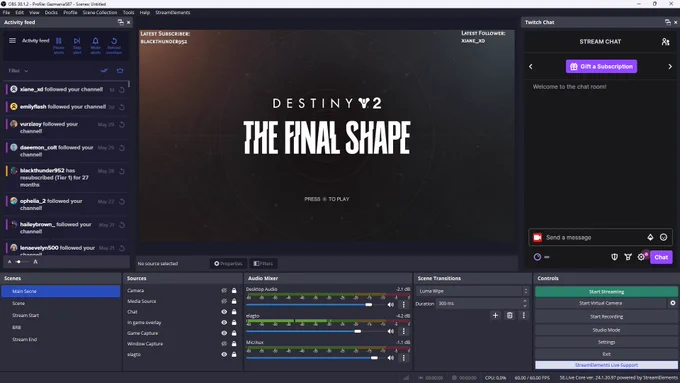This screenshot has width=680, height=383.
Task: Open Bits icon in chat input
Action: 650,237
